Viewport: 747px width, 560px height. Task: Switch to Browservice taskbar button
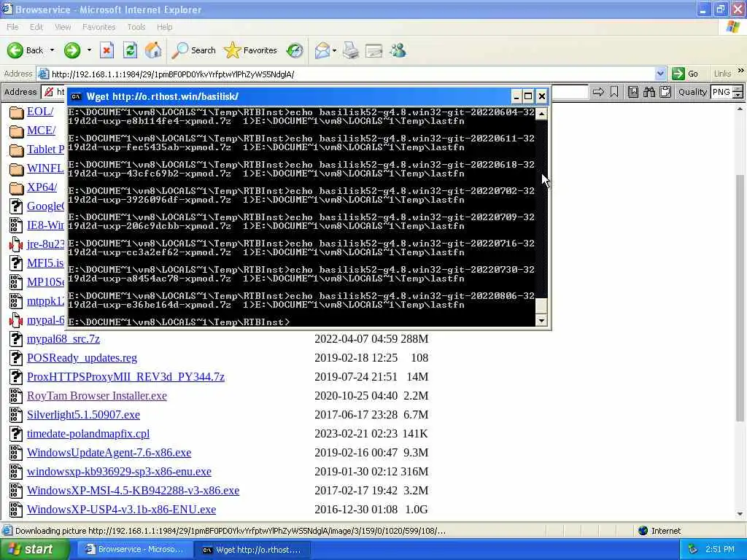coord(135,550)
